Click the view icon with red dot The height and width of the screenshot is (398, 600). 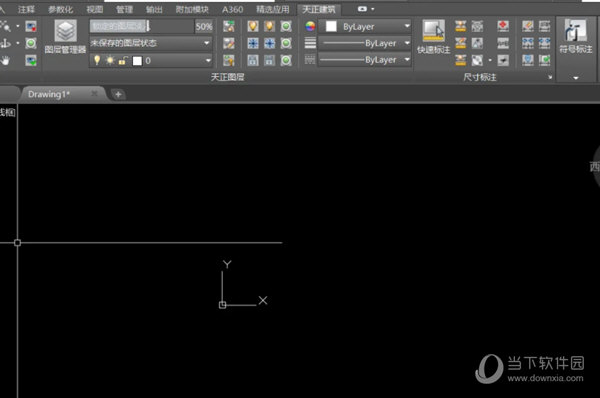point(31,26)
